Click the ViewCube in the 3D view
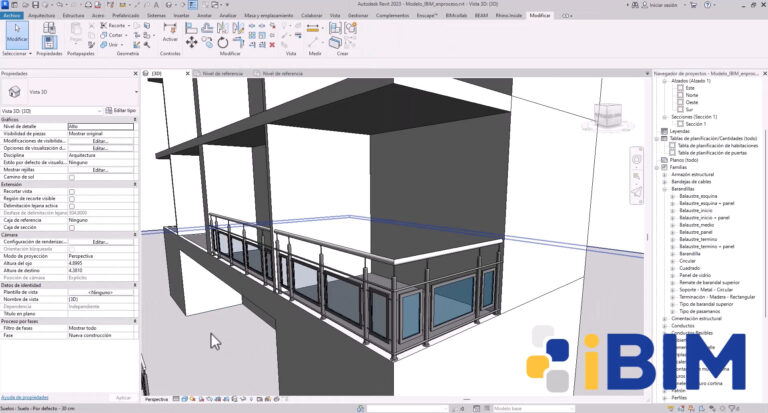This screenshot has width=768, height=413. point(607,112)
